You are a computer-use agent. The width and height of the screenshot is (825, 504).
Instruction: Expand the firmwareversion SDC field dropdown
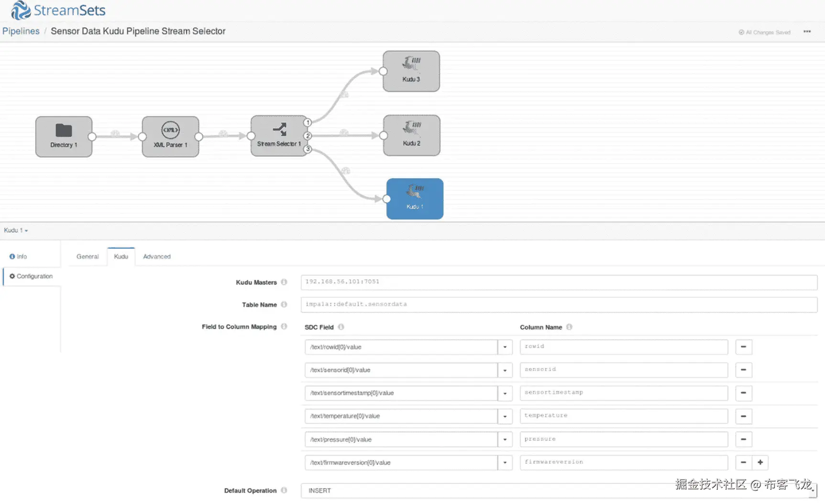(505, 462)
